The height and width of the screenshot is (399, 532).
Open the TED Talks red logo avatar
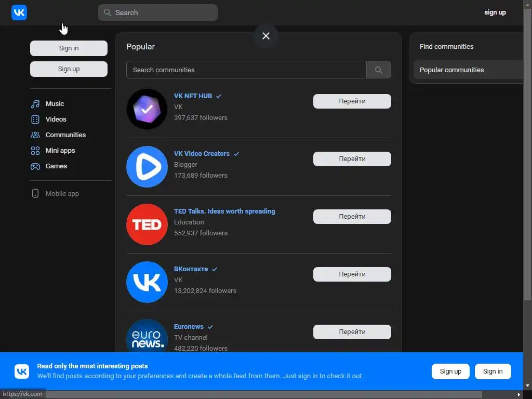147,224
